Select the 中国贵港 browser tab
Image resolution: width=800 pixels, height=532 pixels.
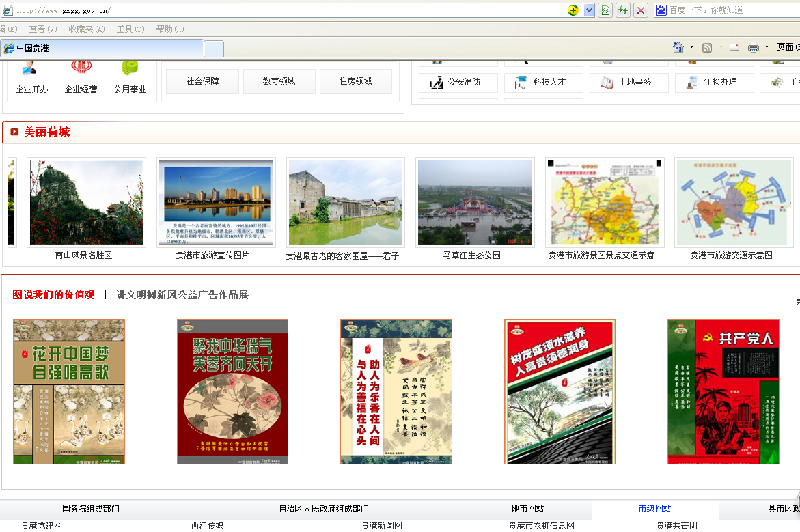[102, 48]
